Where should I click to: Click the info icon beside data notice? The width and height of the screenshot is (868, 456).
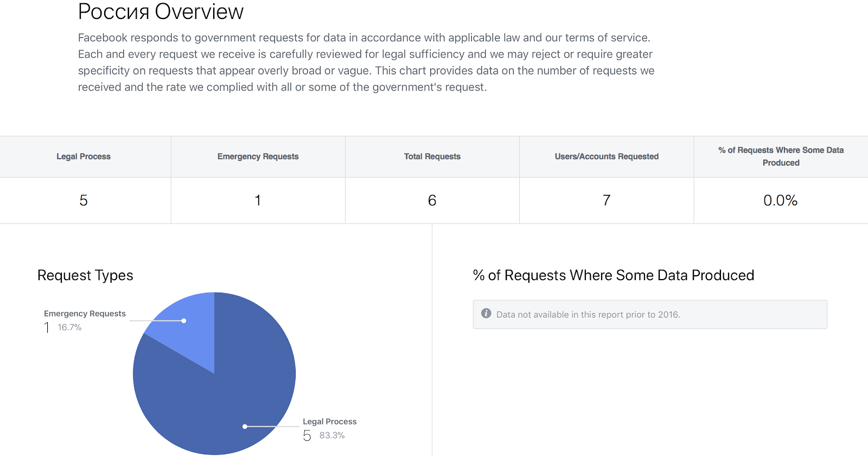(x=486, y=314)
